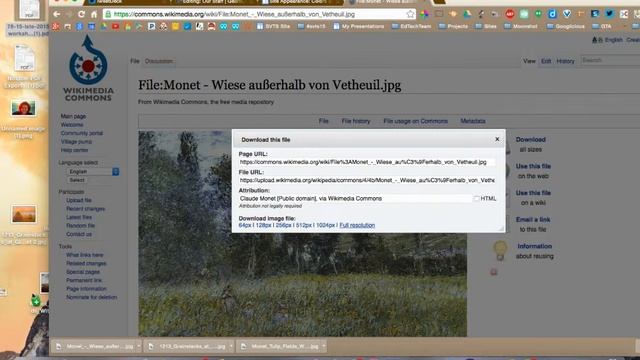Close the Download this file dialog
The image size is (640, 360).
click(497, 139)
